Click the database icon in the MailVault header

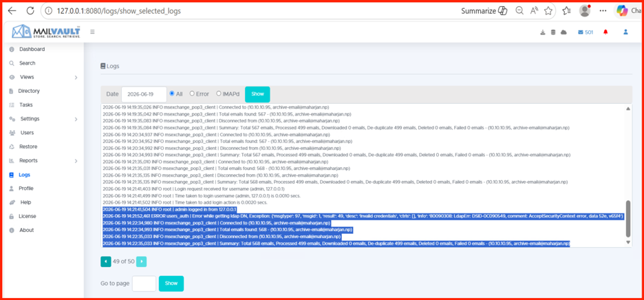(x=552, y=32)
